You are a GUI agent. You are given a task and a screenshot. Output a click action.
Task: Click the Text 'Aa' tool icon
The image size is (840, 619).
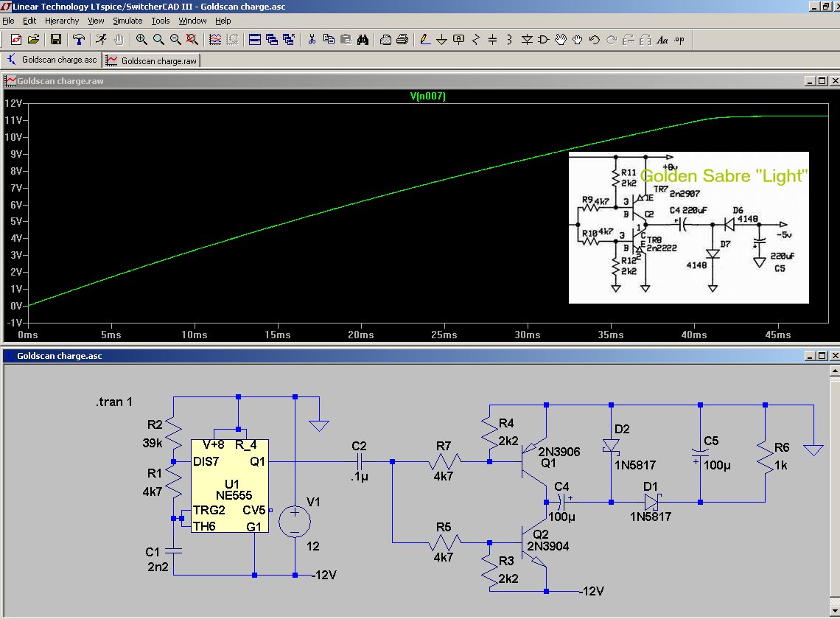click(662, 40)
